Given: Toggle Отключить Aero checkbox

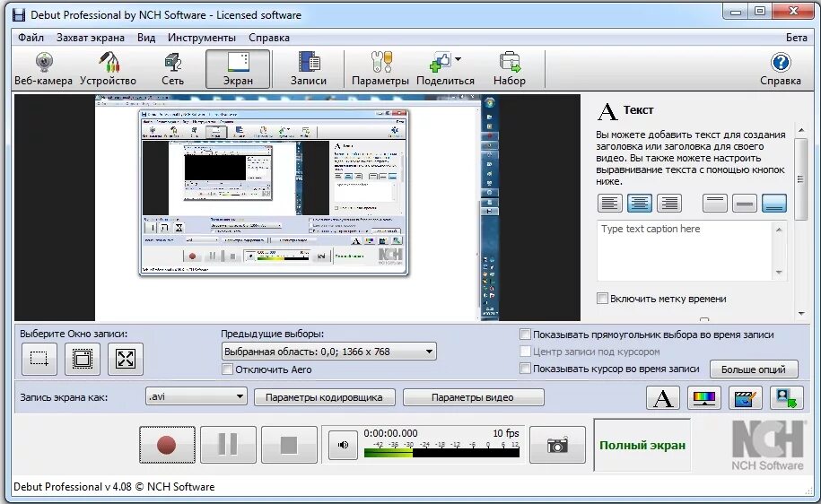Looking at the screenshot, I should tap(227, 369).
